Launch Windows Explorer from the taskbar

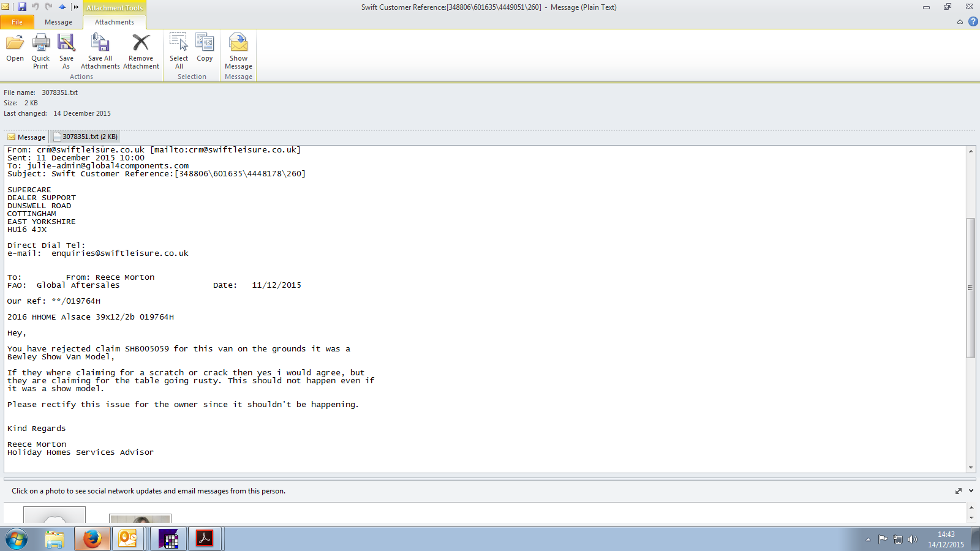pyautogui.click(x=55, y=539)
